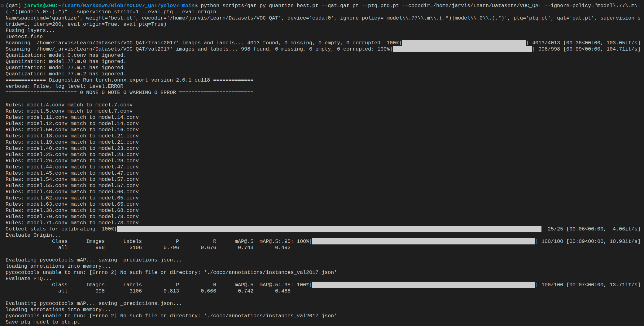
Task: Click the '13.71it/s' speed readout
Action: [x=624, y=285]
